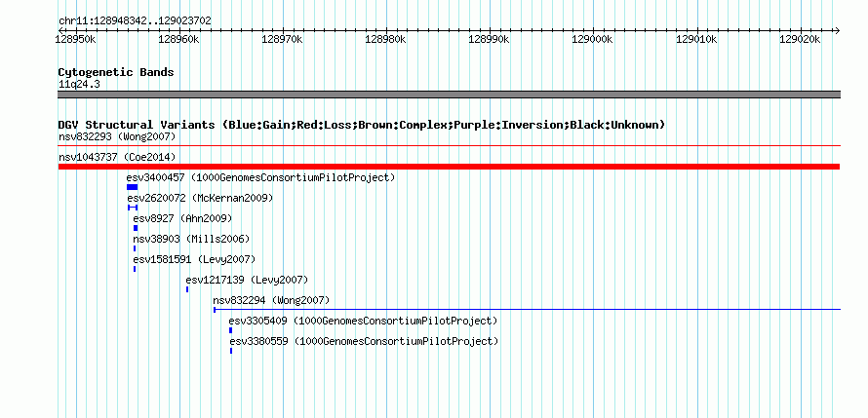
Task: Click the blue mark under esv3305409
Action: pos(231,330)
